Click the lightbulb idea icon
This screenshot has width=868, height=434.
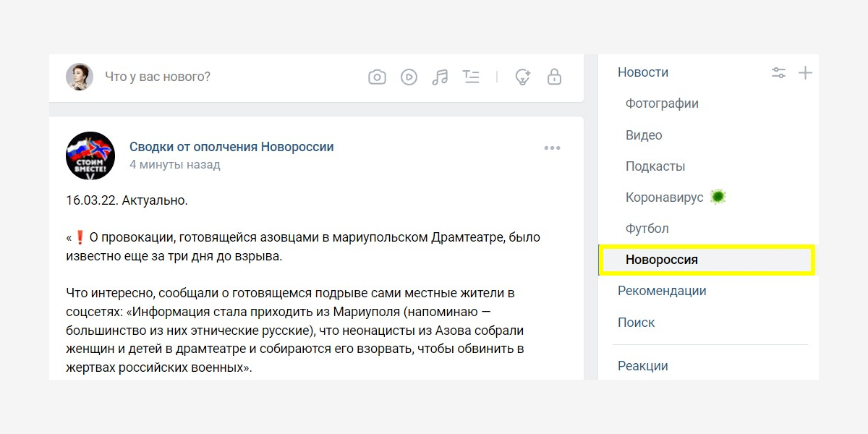522,77
